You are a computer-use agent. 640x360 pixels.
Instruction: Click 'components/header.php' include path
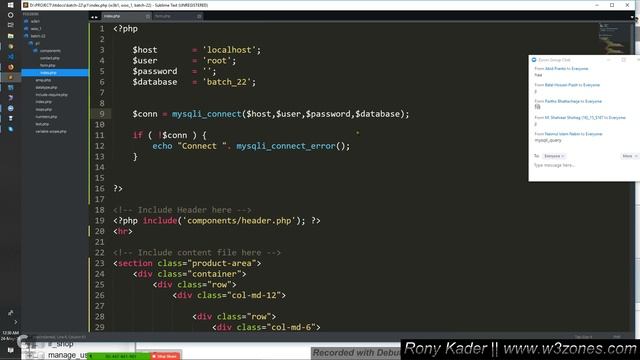point(239,221)
